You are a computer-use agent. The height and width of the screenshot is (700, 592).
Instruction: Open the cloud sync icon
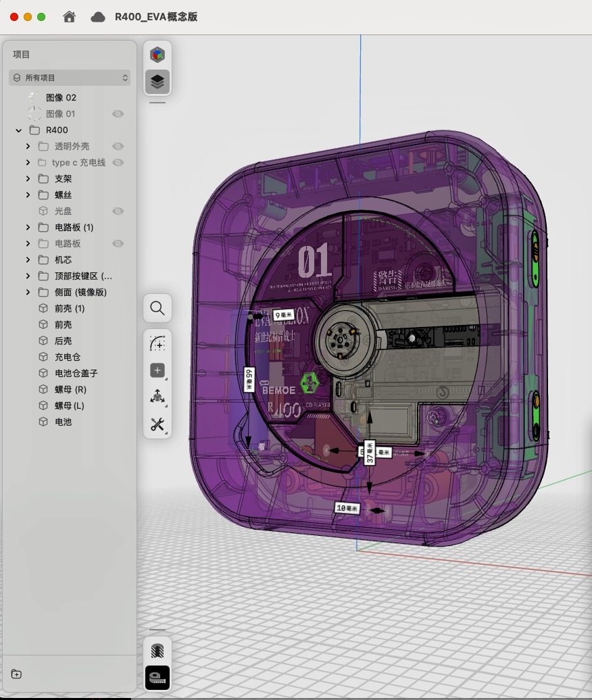point(98,17)
